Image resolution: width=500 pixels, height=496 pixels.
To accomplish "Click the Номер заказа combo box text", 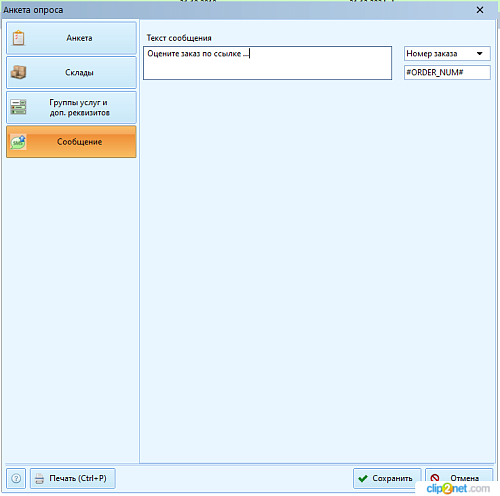I will [432, 54].
